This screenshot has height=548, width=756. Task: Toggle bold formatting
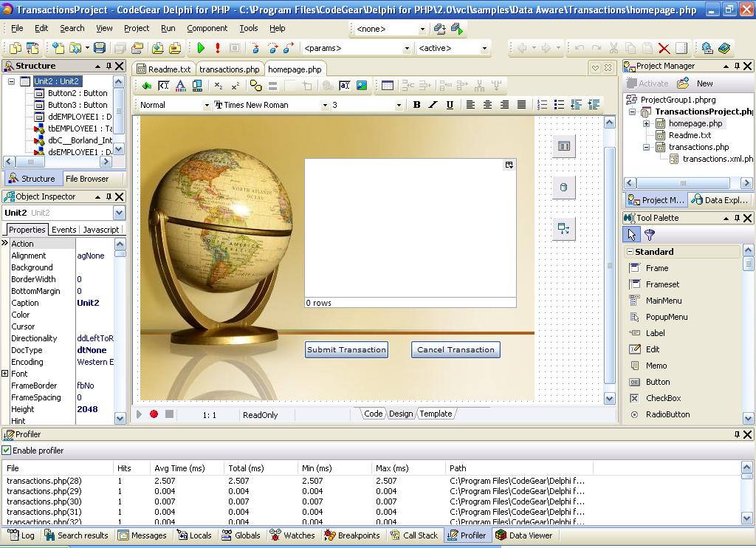(416, 105)
